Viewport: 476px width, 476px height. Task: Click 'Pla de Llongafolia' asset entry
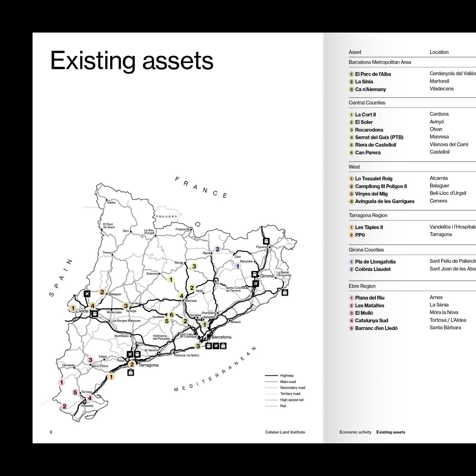[375, 262]
